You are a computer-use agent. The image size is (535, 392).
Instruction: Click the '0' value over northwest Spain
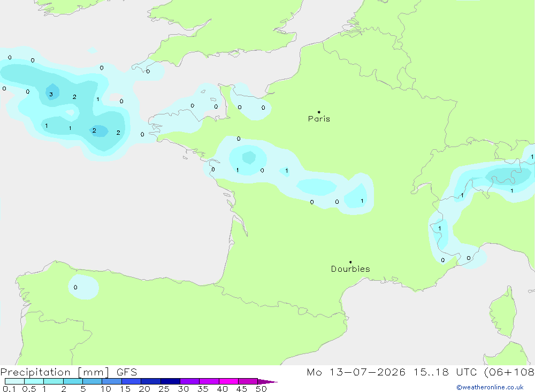(75, 287)
